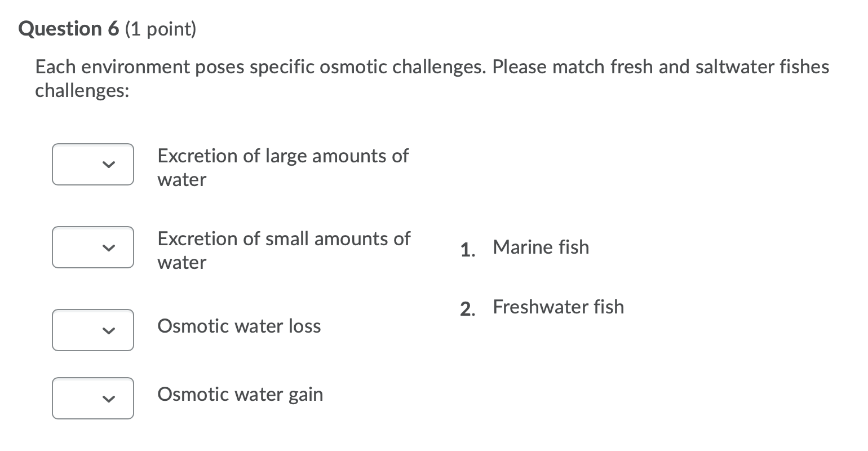Click the question instructions text

tap(432, 78)
